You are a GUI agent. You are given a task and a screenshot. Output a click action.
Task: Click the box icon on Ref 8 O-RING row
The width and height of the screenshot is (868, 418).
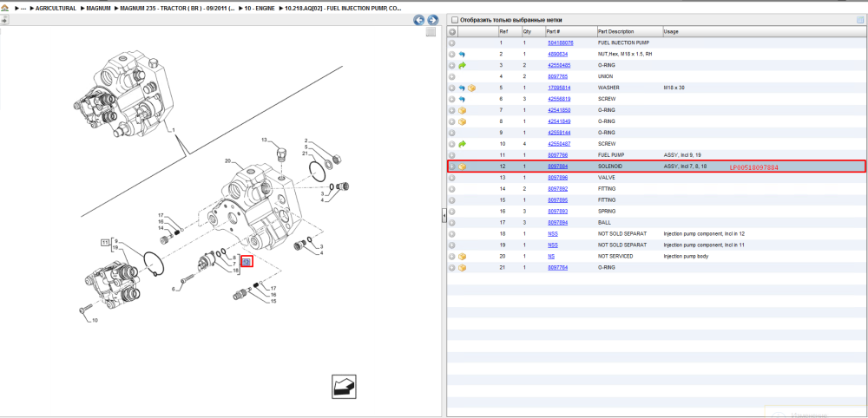tap(463, 121)
